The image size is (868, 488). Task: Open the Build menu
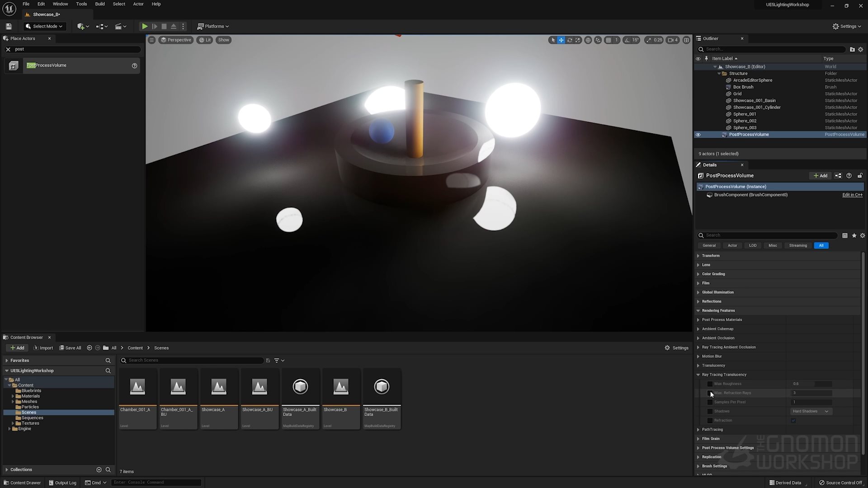[x=100, y=4]
